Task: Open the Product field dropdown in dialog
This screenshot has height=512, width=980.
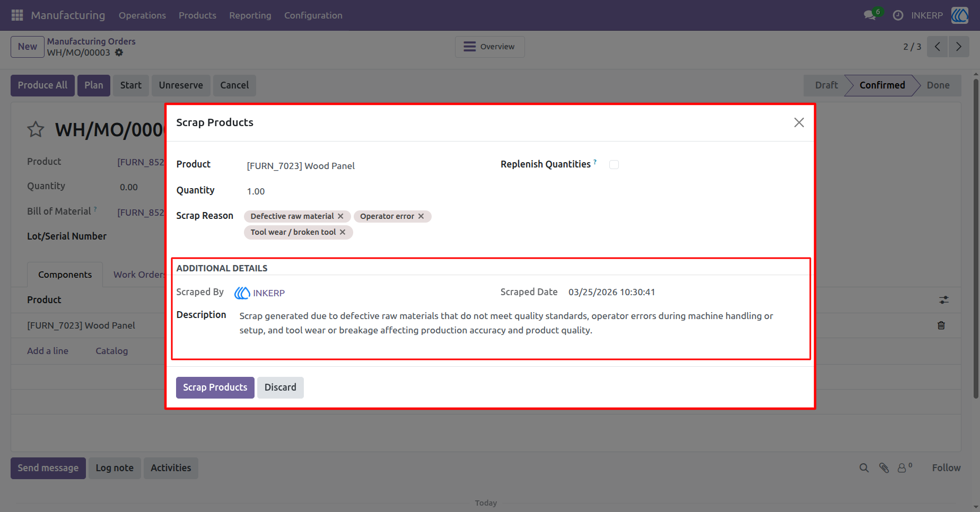Action: [x=362, y=166]
